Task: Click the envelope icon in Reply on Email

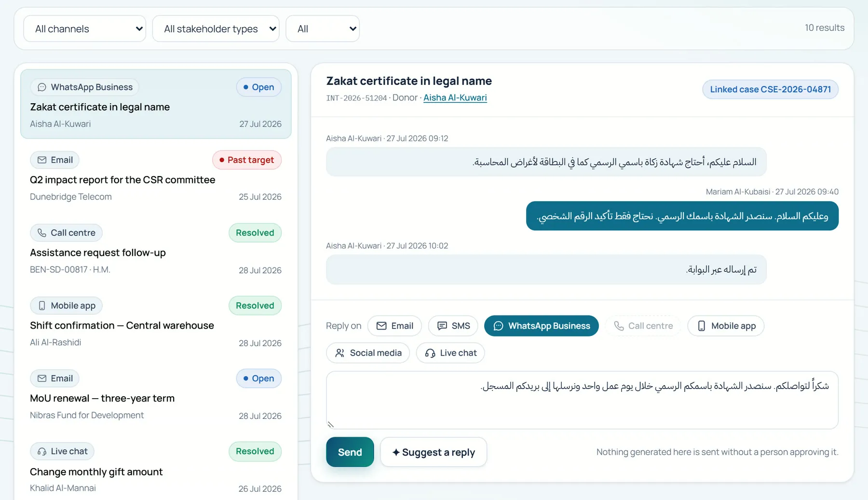Action: 381,326
